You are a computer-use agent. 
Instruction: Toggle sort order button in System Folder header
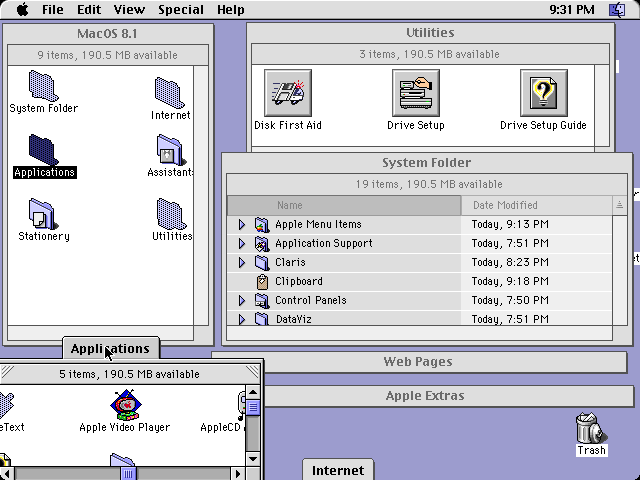[x=620, y=205]
